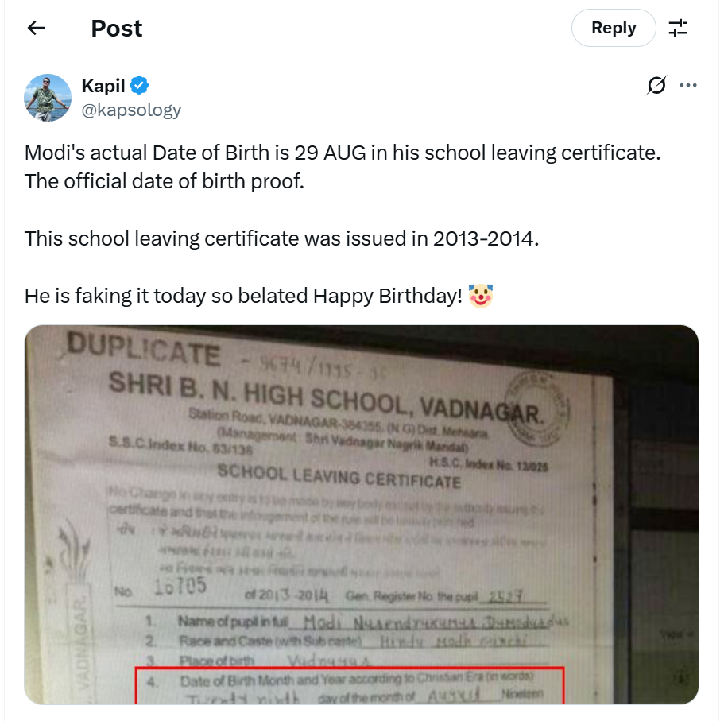This screenshot has height=721, width=728.
Task: Open the @kapsology handle link
Action: point(131,110)
